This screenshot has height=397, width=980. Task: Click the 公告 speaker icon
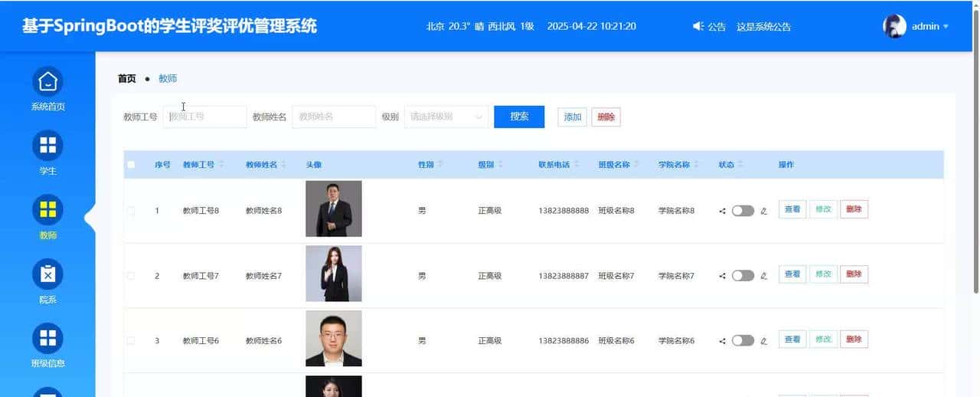click(x=697, y=26)
